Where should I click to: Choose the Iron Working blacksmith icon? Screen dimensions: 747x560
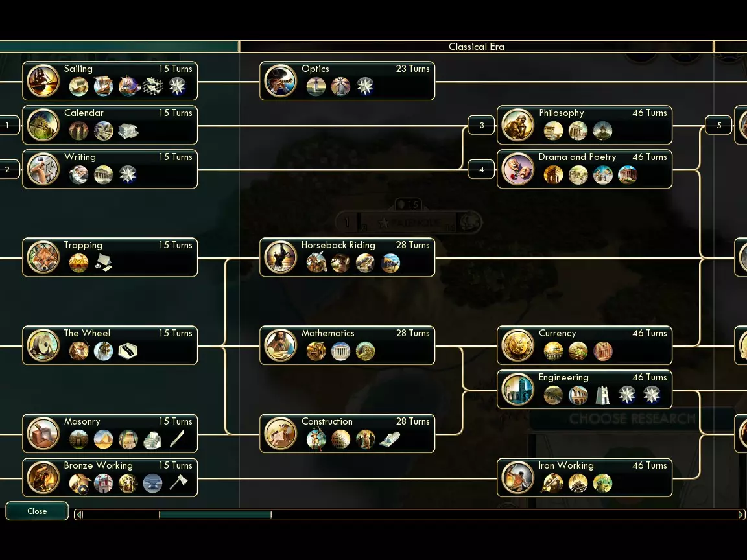[517, 478]
